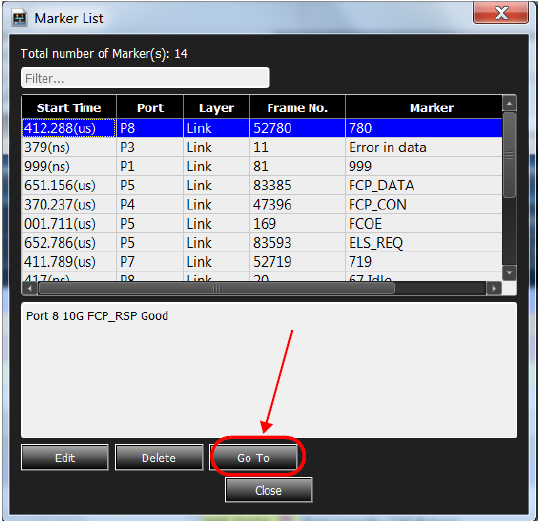This screenshot has height=521, width=539.
Task: Click frame number 47396
Action: point(297,205)
